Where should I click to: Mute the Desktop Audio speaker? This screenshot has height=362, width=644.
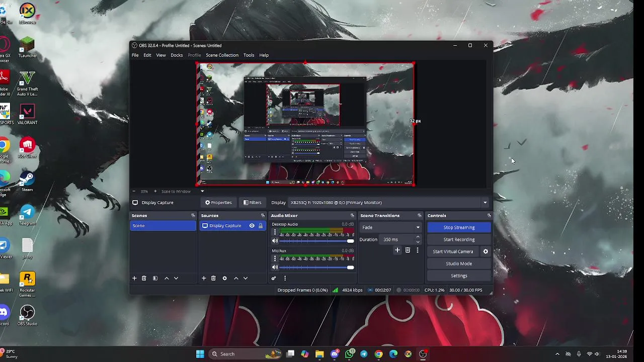tap(275, 241)
